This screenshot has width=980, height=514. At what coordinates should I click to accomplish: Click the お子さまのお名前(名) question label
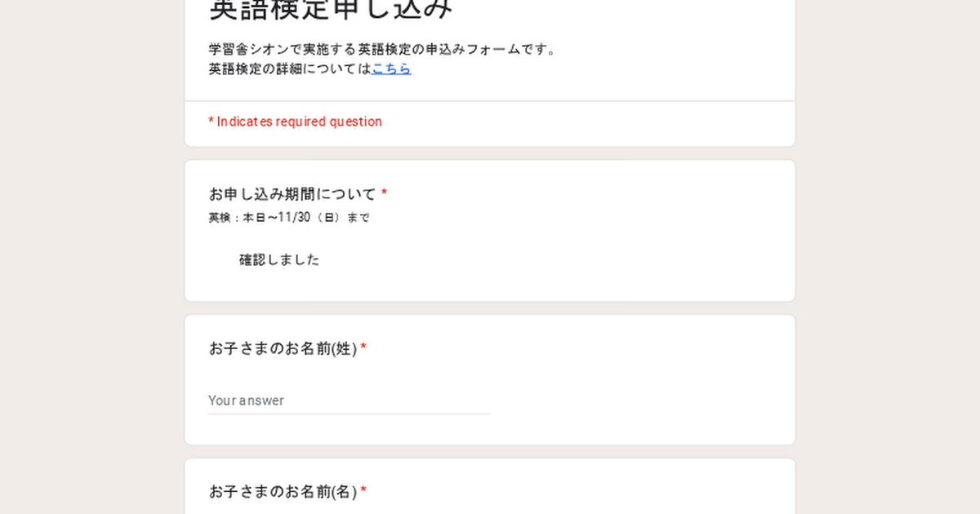(283, 492)
